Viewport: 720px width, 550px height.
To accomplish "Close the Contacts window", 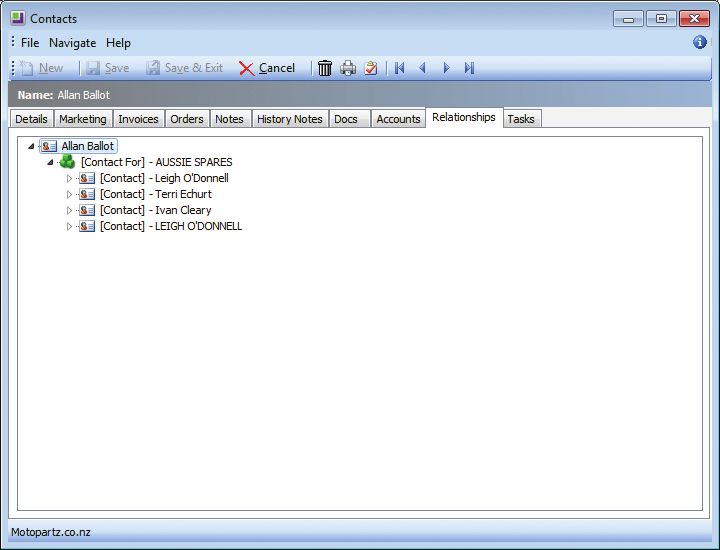I will click(x=694, y=19).
